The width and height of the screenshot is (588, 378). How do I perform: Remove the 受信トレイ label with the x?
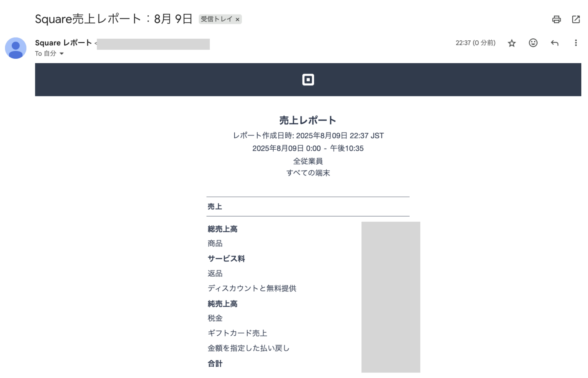pos(237,19)
